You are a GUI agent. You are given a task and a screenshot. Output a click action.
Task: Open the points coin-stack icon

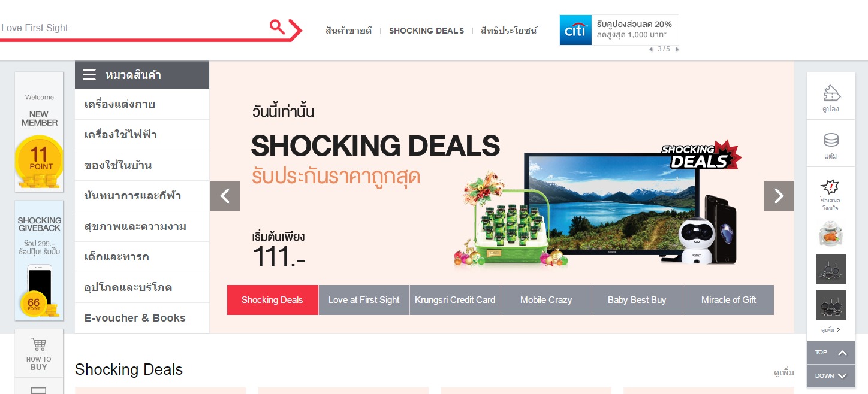(x=831, y=140)
